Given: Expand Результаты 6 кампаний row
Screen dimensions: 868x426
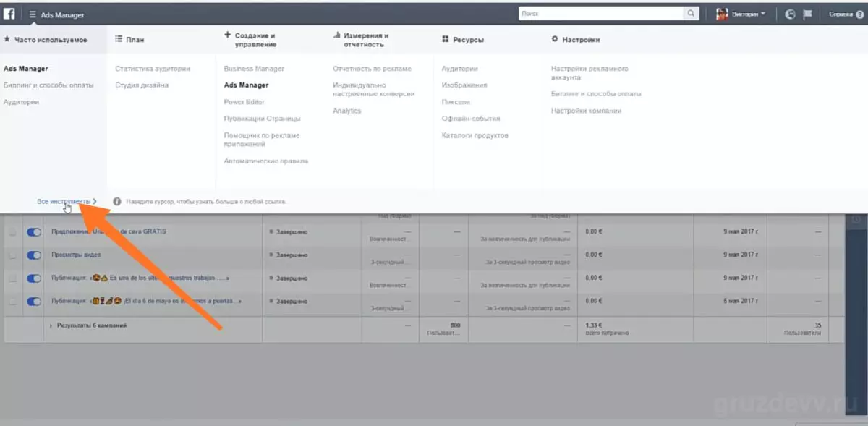Looking at the screenshot, I should (51, 326).
